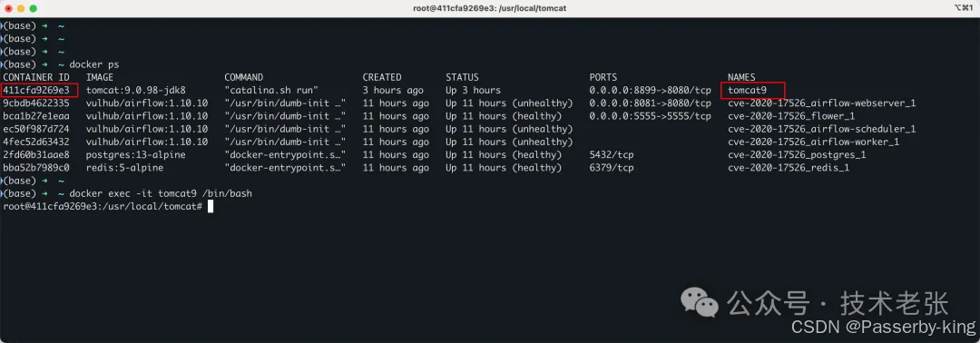980x343 pixels.
Task: Click the ⌥⌘1 shortcut indicator in title bar
Action: (965, 9)
